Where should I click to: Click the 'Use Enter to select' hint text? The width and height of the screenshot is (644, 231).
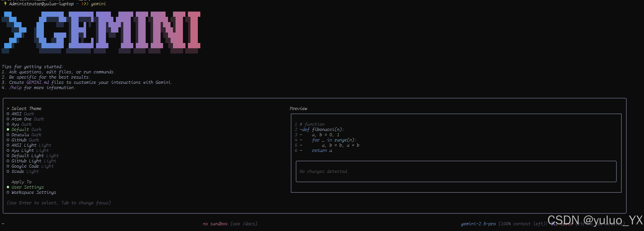point(58,203)
